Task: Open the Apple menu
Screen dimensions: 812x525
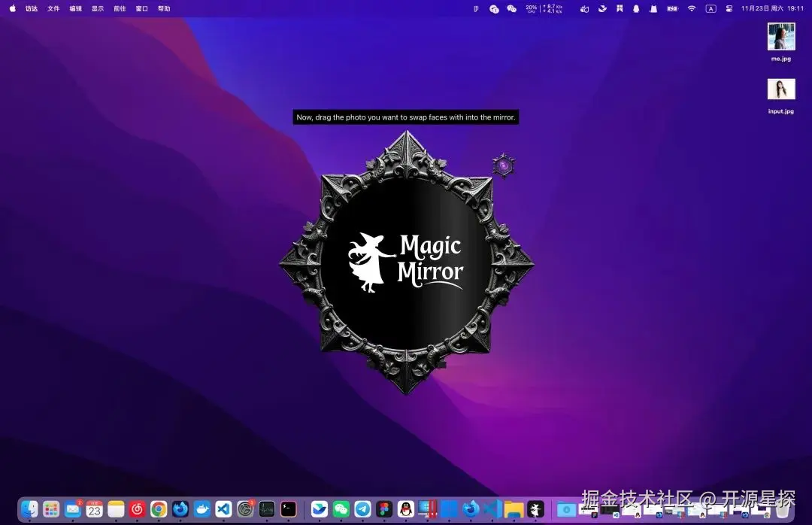Action: 13,8
